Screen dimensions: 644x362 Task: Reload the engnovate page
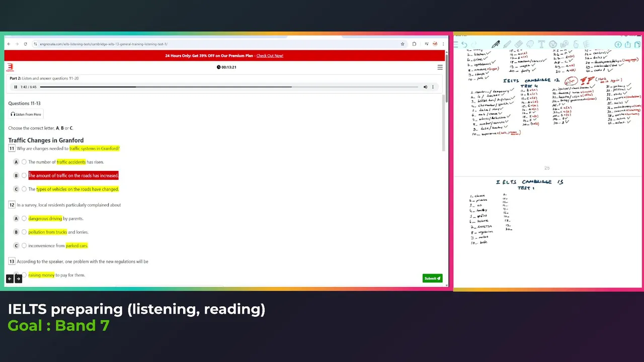pyautogui.click(x=25, y=44)
